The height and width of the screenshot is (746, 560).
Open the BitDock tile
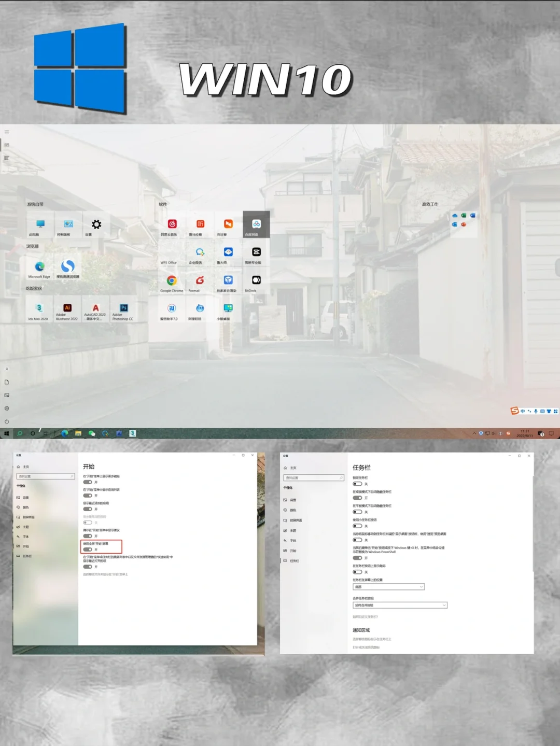[256, 281]
